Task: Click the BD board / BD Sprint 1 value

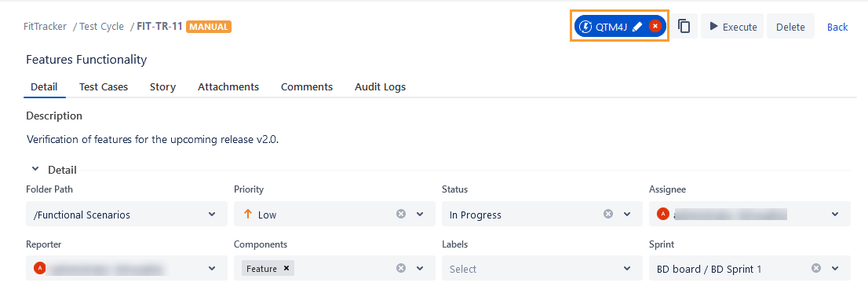Action: (x=709, y=270)
